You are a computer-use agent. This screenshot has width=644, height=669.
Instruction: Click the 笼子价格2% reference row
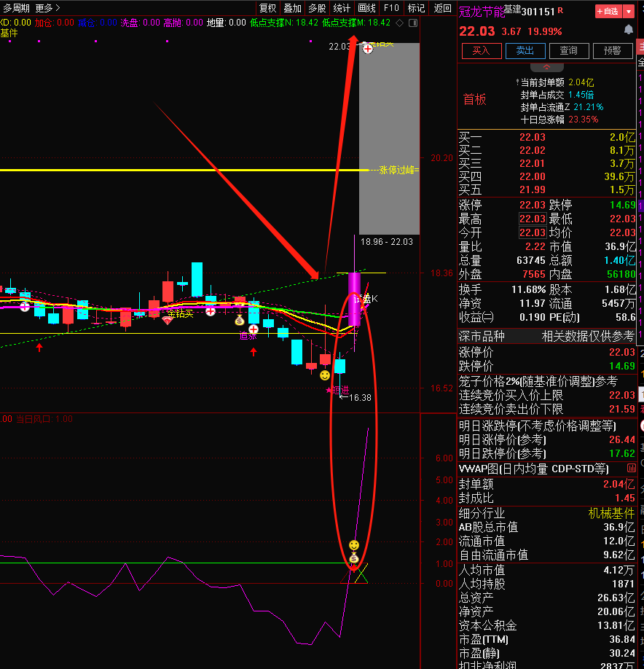click(547, 380)
